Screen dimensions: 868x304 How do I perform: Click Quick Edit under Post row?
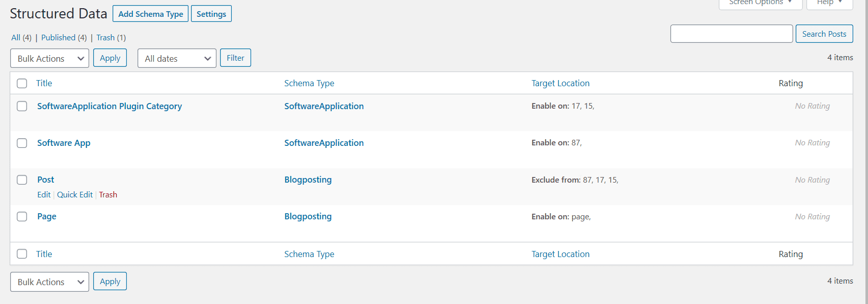(75, 194)
